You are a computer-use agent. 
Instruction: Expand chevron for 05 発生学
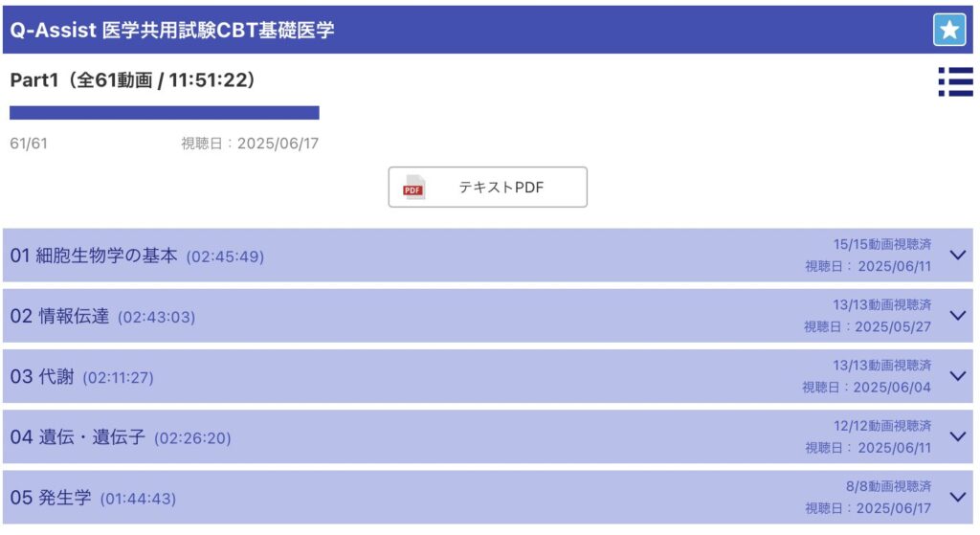(x=957, y=497)
